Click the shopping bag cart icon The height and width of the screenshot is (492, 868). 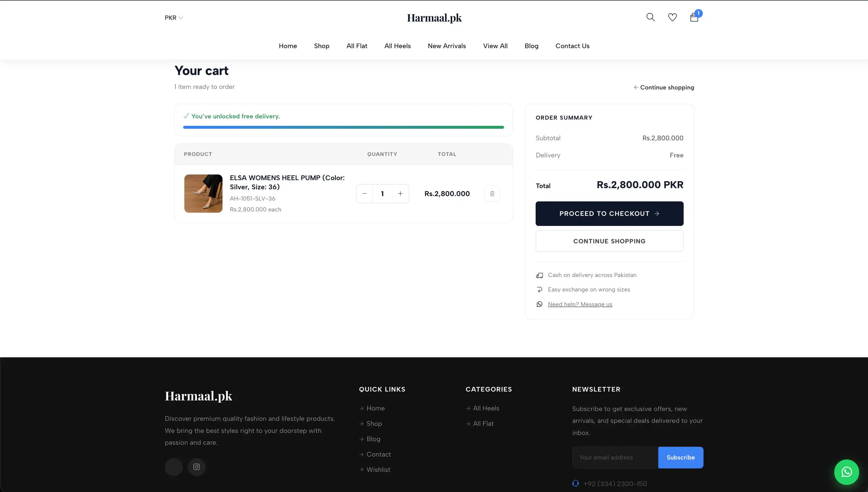pyautogui.click(x=694, y=17)
